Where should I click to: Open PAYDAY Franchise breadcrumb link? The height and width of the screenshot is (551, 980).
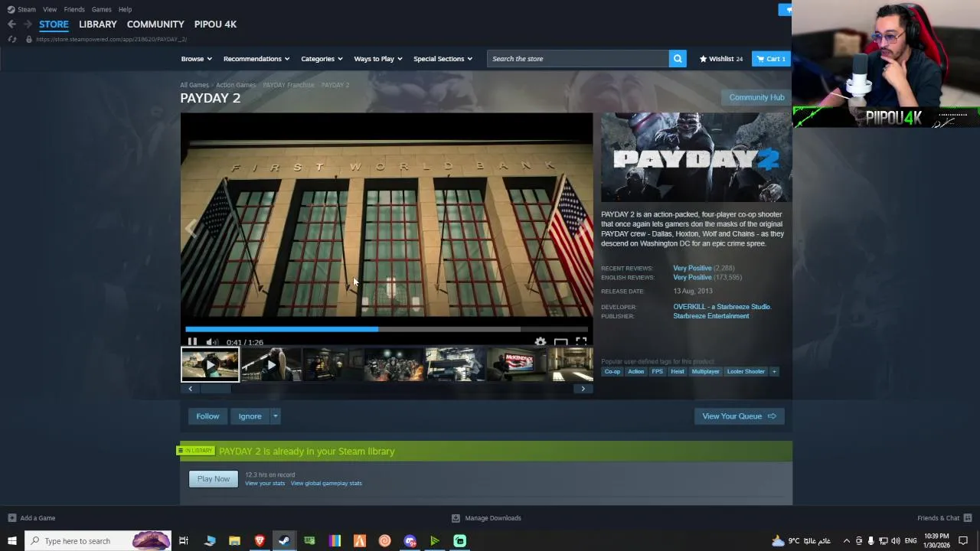point(289,85)
